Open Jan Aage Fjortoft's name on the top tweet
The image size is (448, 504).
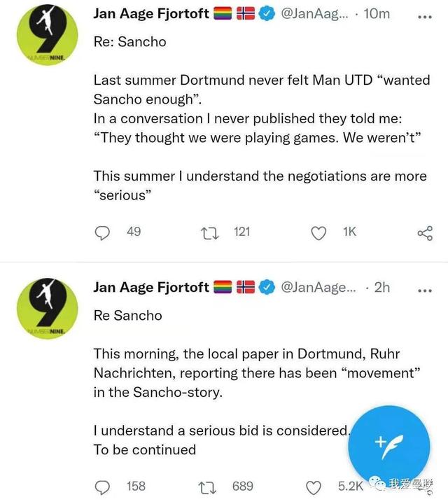click(x=150, y=14)
